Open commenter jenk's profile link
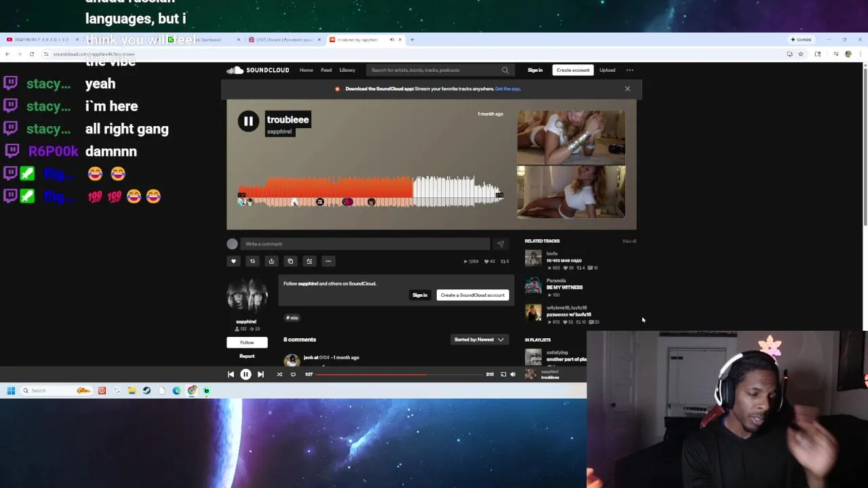This screenshot has height=488, width=868. click(309, 357)
